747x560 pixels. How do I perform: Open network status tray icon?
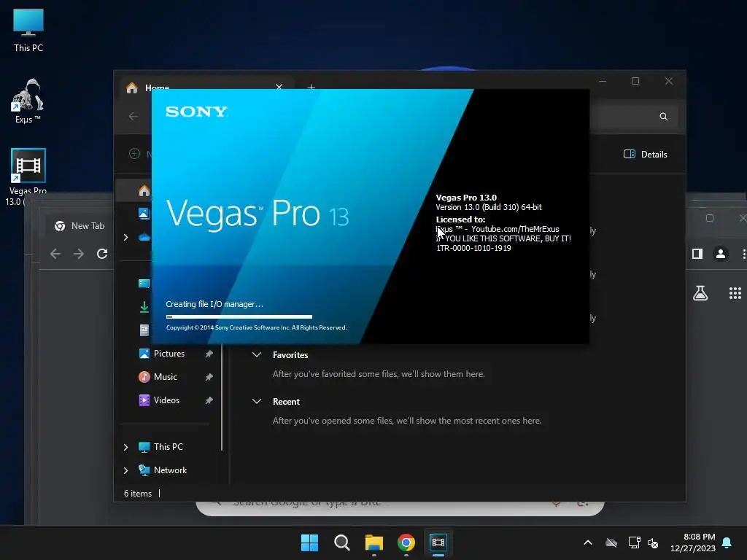click(634, 542)
